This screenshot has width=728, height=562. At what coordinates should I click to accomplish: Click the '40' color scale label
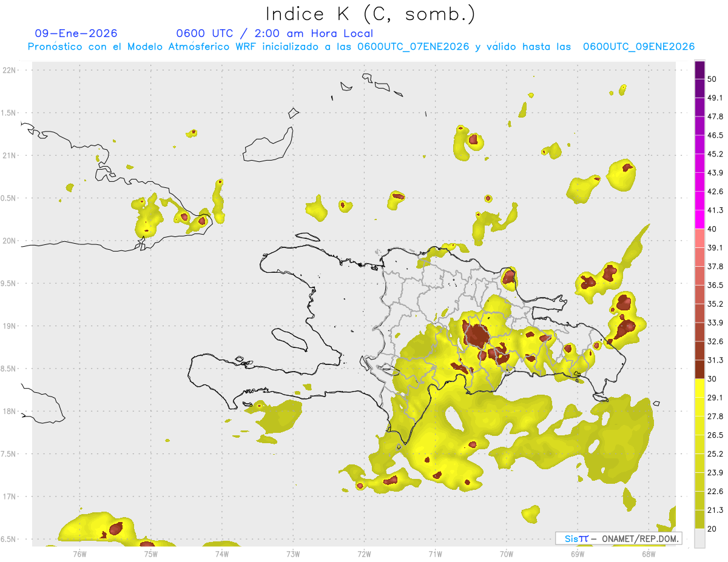click(712, 229)
